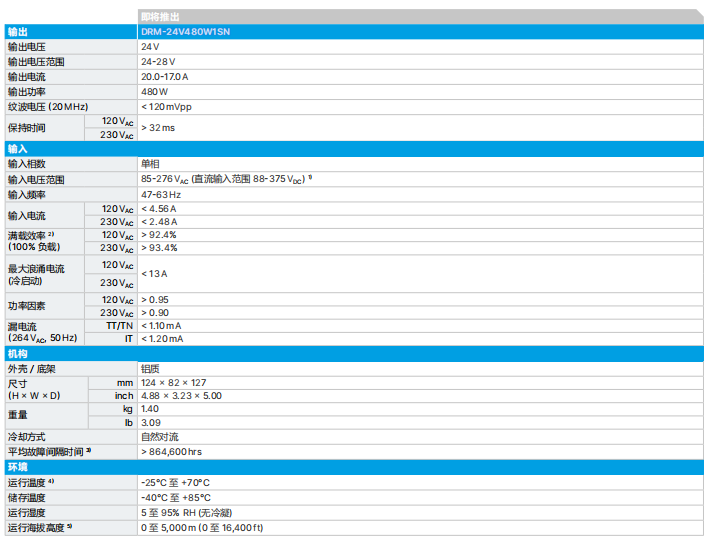Click the 124 × 82 × 127 dimensions value
This screenshot has height=553, width=714.
pyautogui.click(x=174, y=383)
